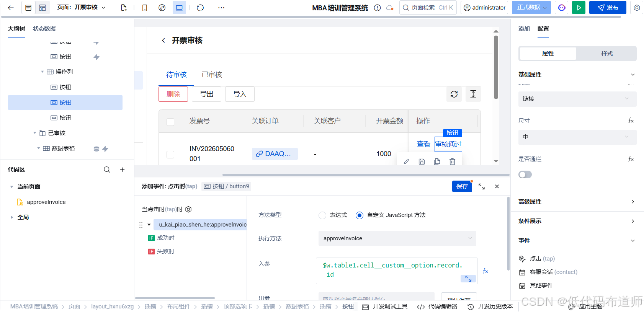Open the 执行方法 approveInvoice dropdown

pyautogui.click(x=397, y=238)
